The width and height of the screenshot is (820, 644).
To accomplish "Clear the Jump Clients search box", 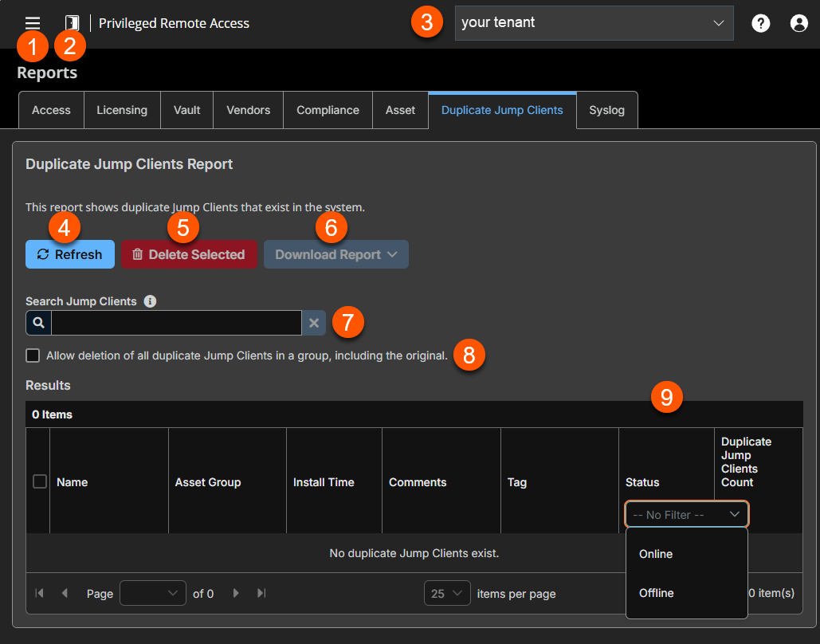I will (x=314, y=323).
